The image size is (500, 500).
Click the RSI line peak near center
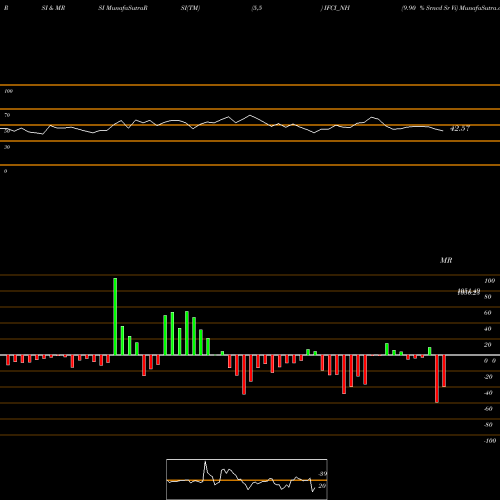coord(250,116)
